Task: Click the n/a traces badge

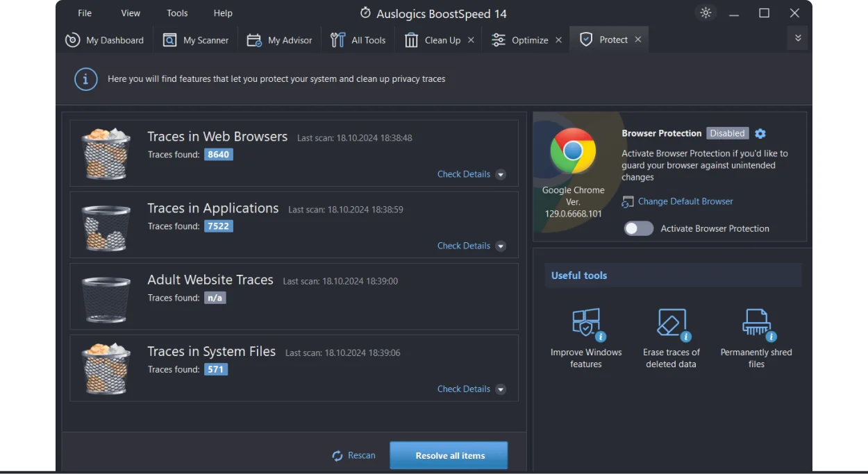Action: tap(215, 298)
